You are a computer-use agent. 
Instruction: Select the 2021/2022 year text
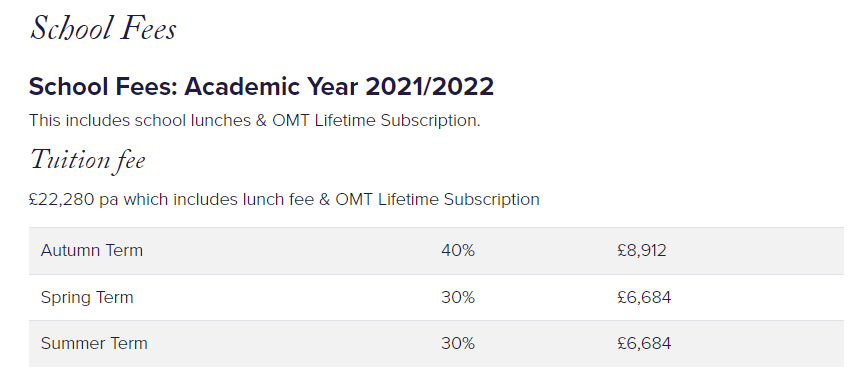click(x=429, y=87)
